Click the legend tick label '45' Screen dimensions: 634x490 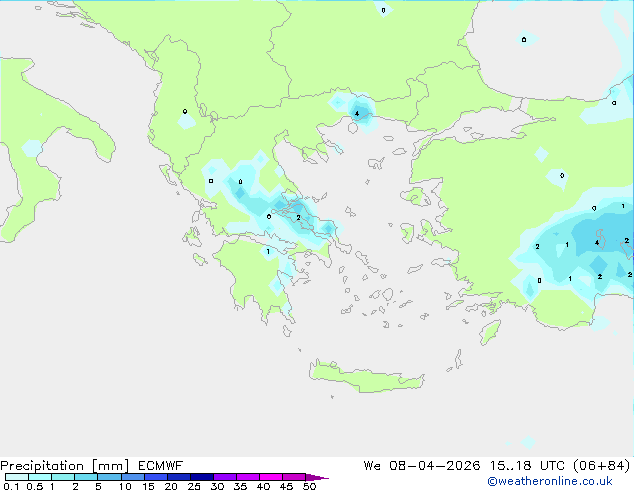coord(287,486)
